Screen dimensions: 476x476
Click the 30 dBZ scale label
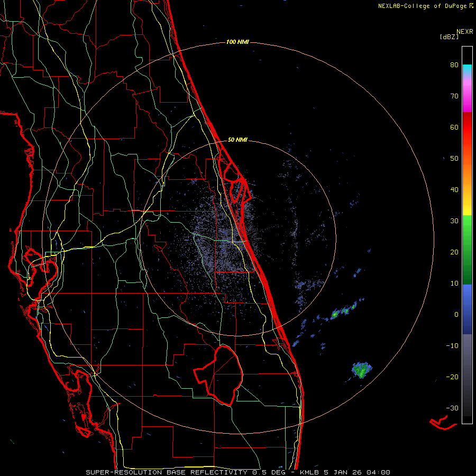454,221
